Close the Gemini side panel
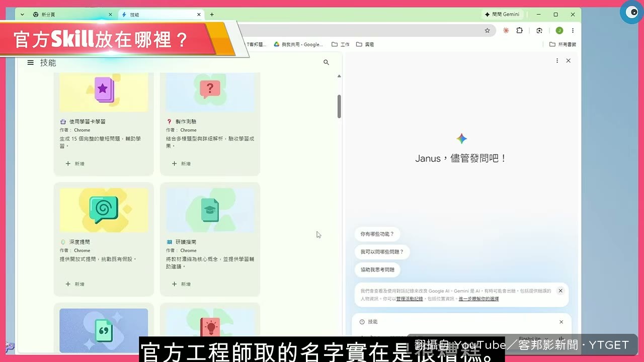The width and height of the screenshot is (644, 362). pyautogui.click(x=569, y=61)
